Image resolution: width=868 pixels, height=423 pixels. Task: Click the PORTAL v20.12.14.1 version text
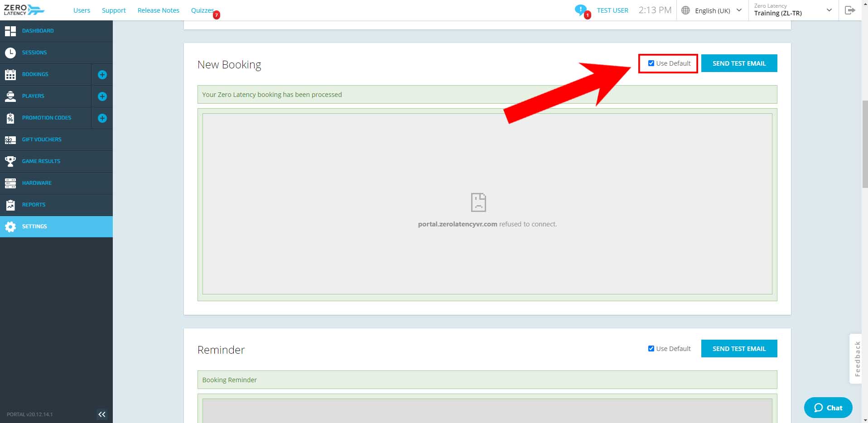point(29,414)
